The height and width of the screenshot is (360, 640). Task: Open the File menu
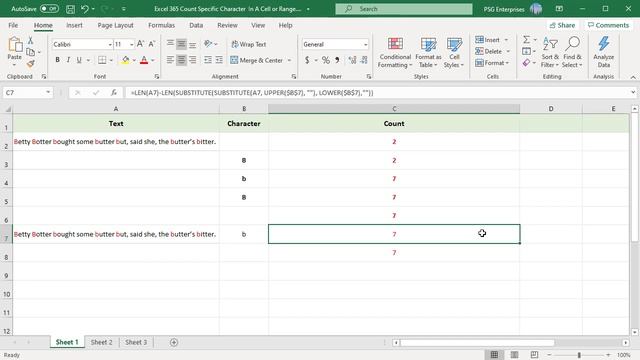[13, 25]
